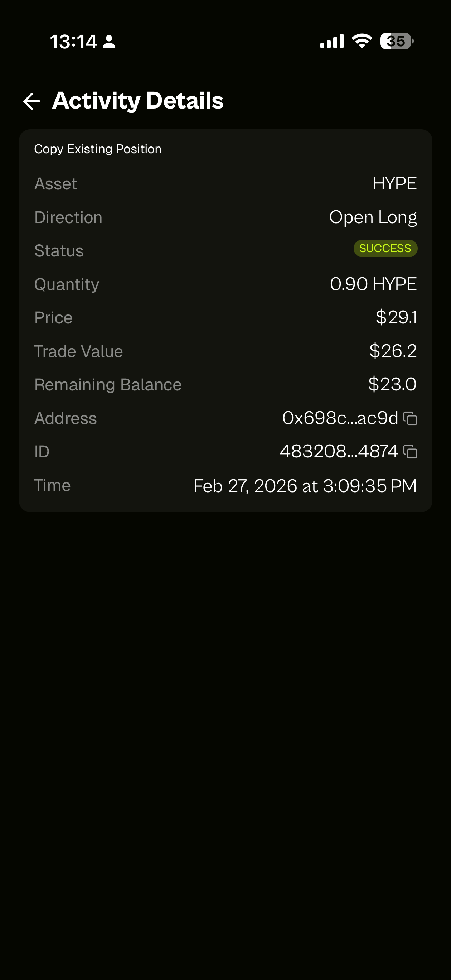This screenshot has width=451, height=980.
Task: Tap the Activity Details page title
Action: click(138, 100)
